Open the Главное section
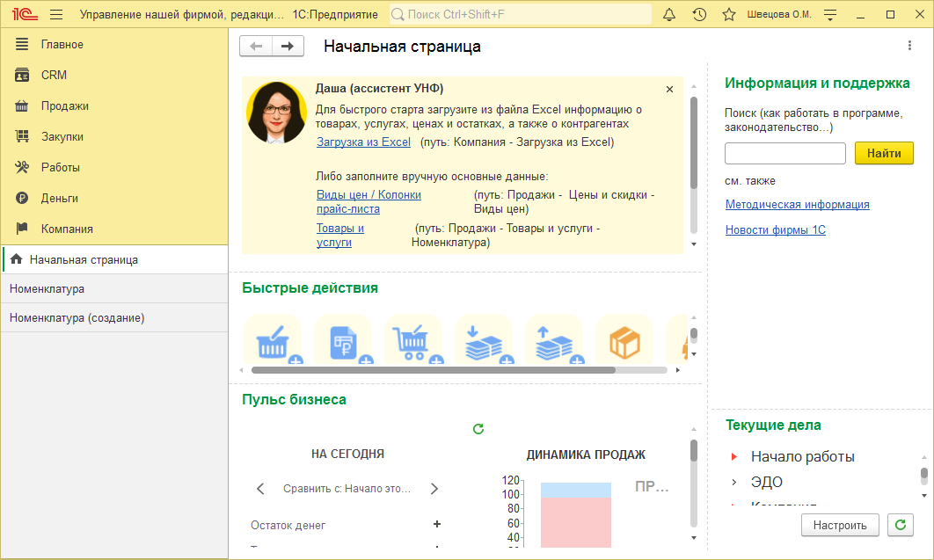The width and height of the screenshot is (934, 560). pyautogui.click(x=114, y=44)
